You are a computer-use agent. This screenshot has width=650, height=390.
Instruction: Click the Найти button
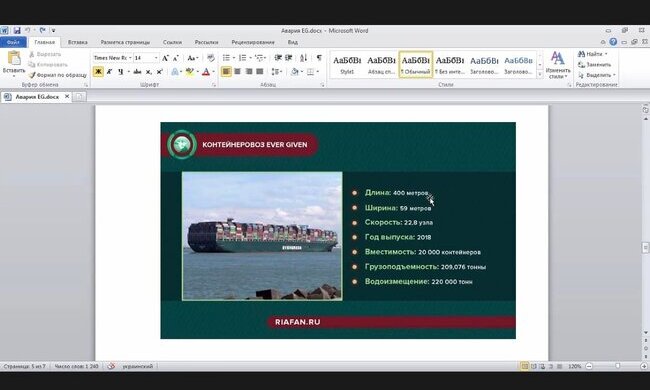(x=593, y=54)
